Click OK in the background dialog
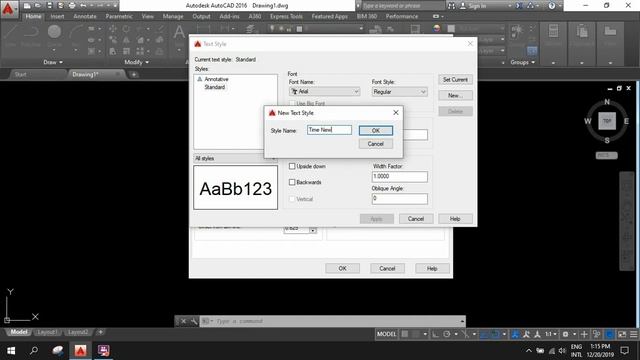The height and width of the screenshot is (360, 640). (342, 269)
